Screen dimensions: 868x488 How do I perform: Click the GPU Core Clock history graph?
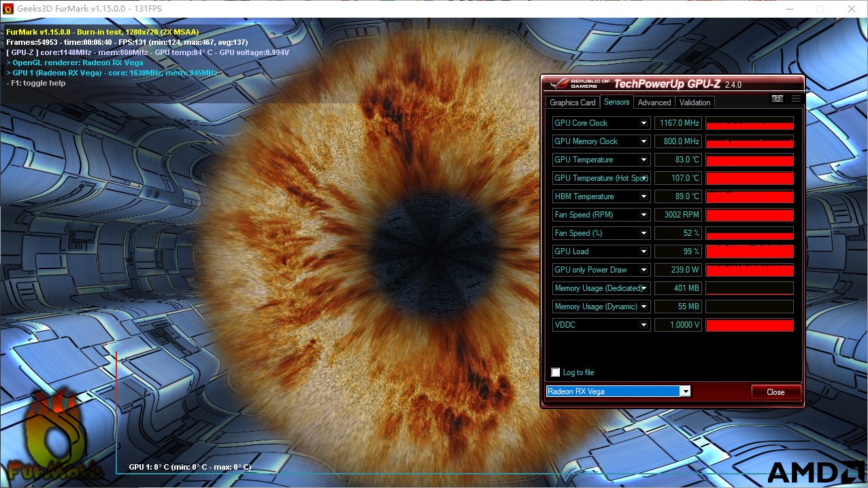(750, 123)
